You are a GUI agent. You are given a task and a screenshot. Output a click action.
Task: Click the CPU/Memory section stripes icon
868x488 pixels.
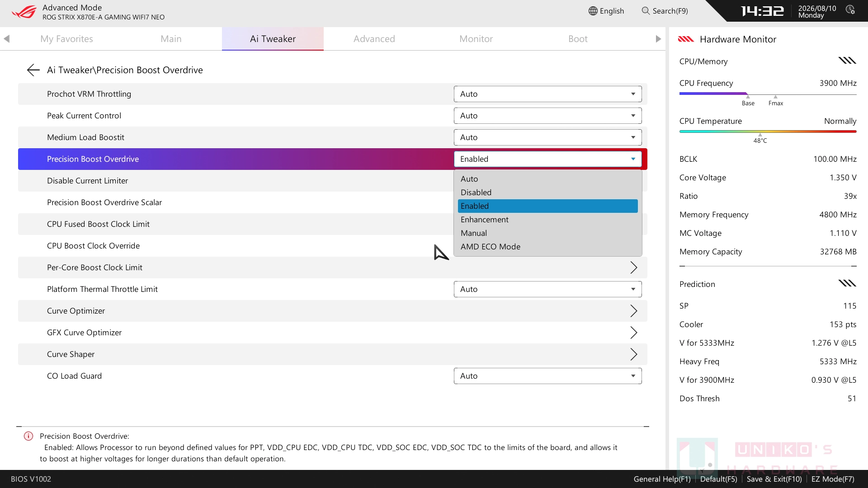847,61
